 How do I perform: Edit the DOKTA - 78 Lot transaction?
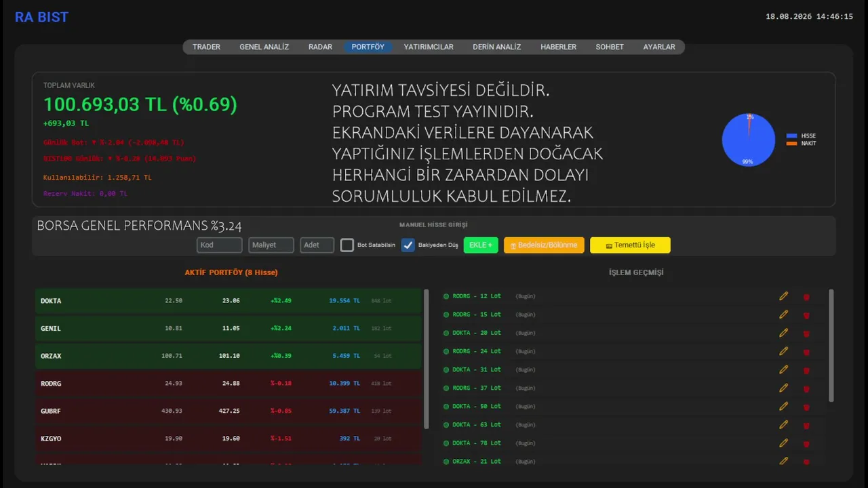click(x=784, y=443)
